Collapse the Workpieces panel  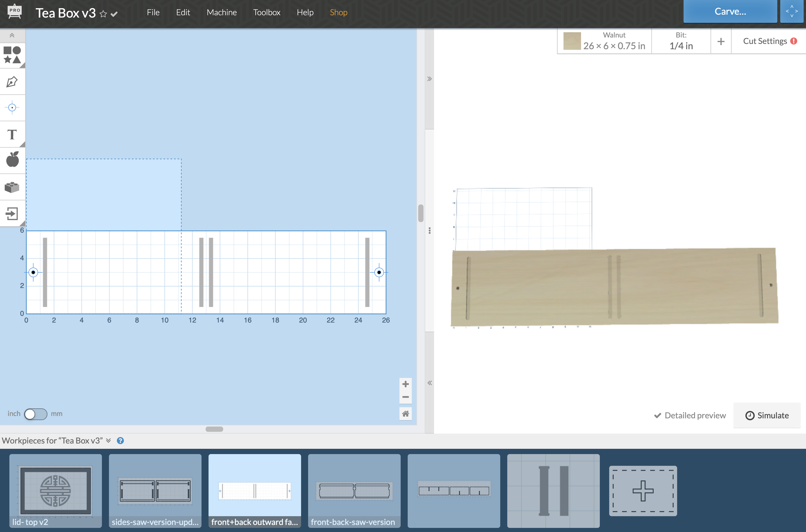click(109, 440)
